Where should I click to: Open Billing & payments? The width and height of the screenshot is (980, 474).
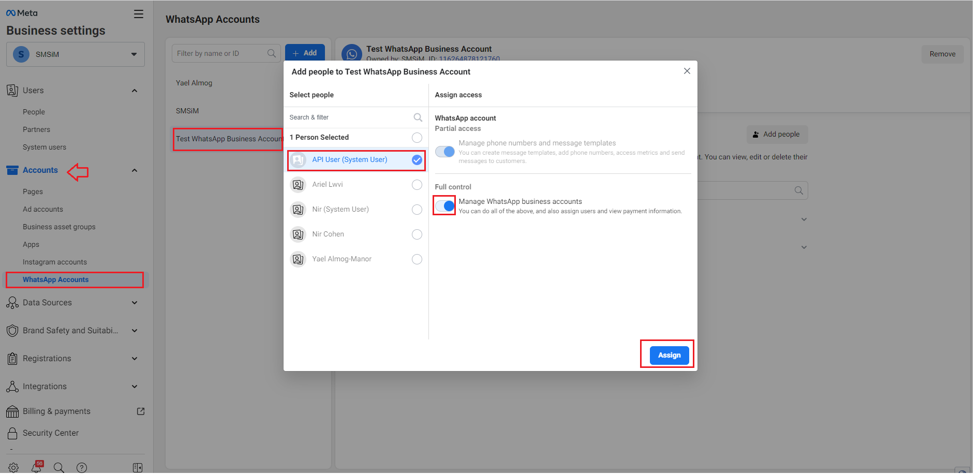56,411
